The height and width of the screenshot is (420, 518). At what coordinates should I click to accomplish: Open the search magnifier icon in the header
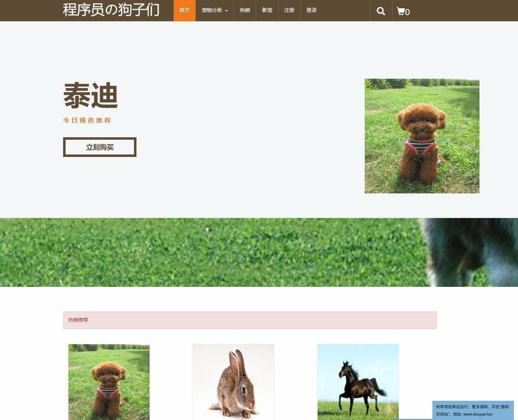[381, 11]
